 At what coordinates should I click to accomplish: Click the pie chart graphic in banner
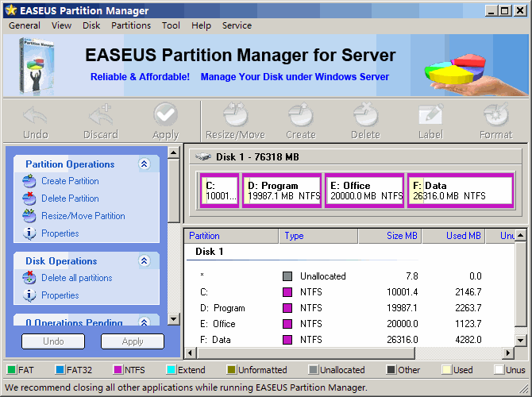(455, 70)
